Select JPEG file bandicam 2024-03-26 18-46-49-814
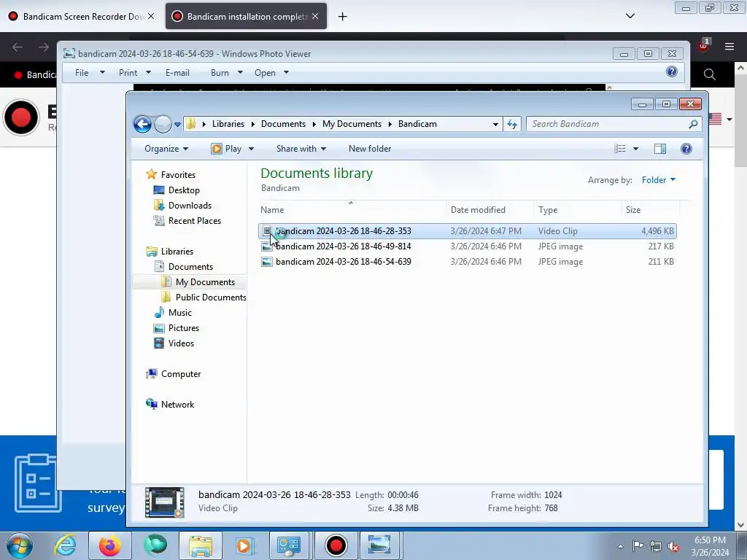Viewport: 747px width, 560px height. (468, 246)
